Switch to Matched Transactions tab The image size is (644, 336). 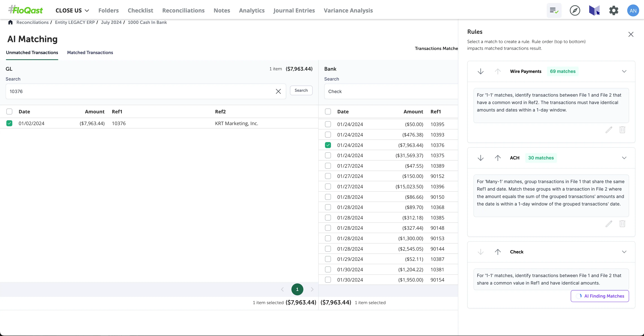click(90, 53)
